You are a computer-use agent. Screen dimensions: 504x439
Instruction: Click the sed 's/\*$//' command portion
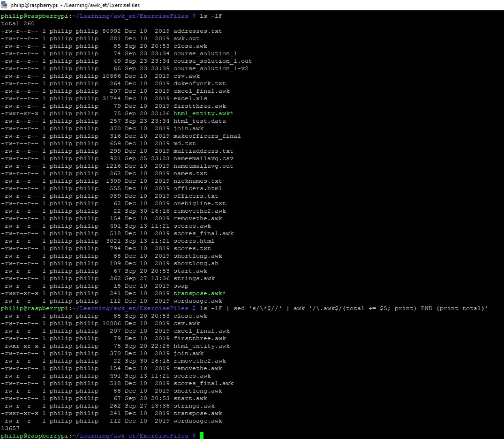tap(258, 308)
